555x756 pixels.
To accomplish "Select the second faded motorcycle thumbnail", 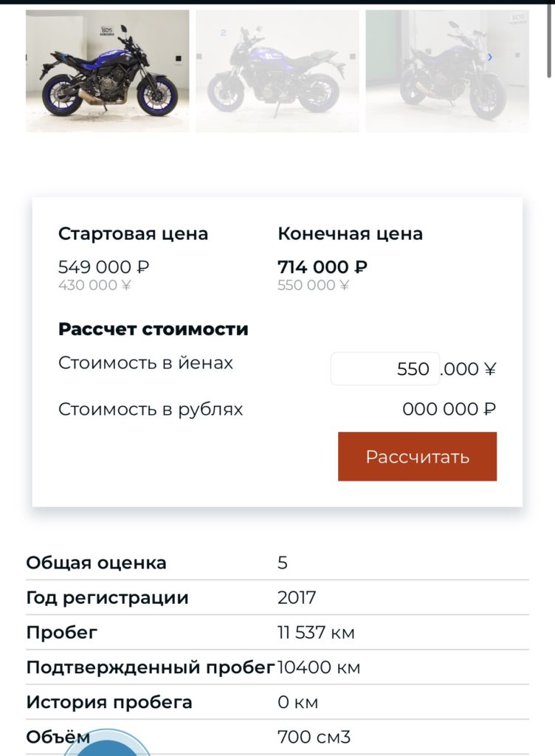I will 277,71.
